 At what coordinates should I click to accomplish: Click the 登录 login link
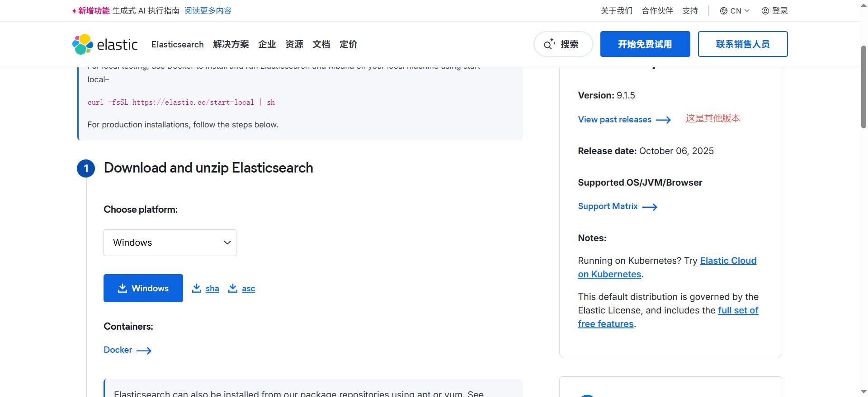coord(780,11)
